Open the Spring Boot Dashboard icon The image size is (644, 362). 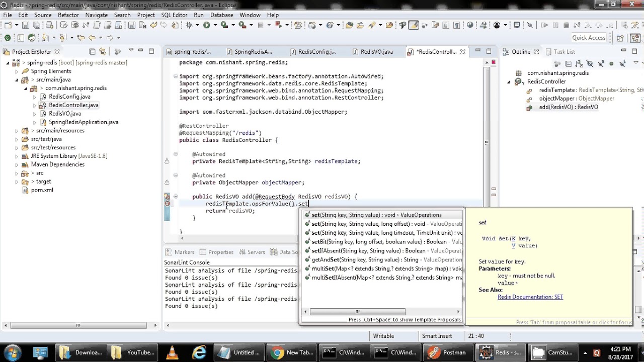tap(8, 37)
